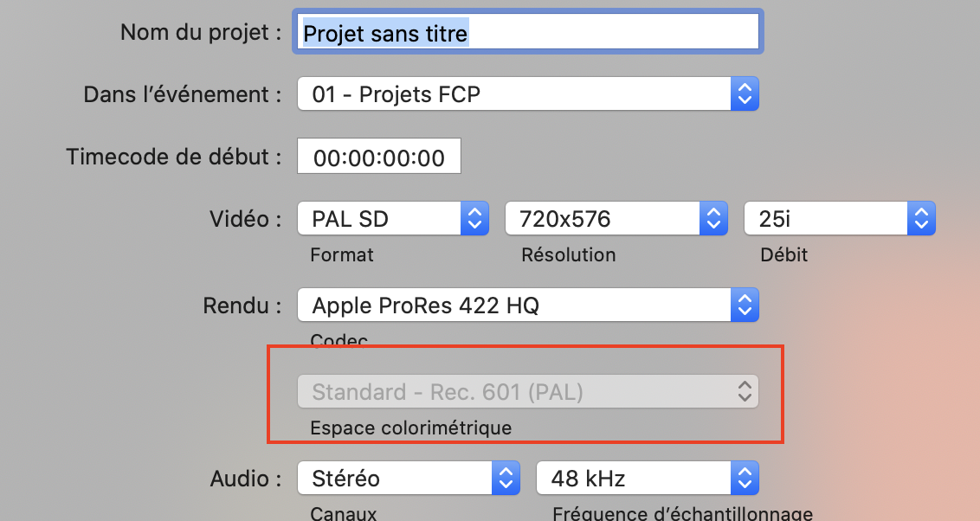The height and width of the screenshot is (521, 980).
Task: Open the Espace colorimétrique dropdown
Action: click(519, 391)
